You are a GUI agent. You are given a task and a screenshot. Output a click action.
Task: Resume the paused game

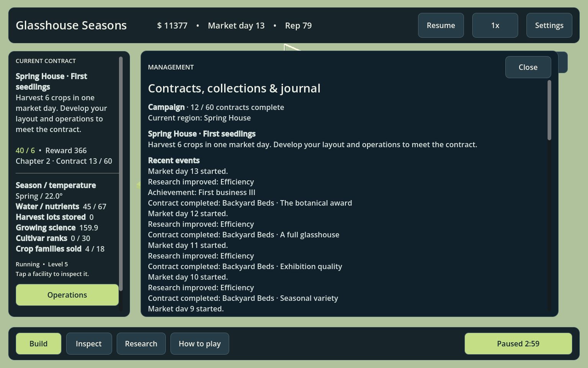(441, 25)
